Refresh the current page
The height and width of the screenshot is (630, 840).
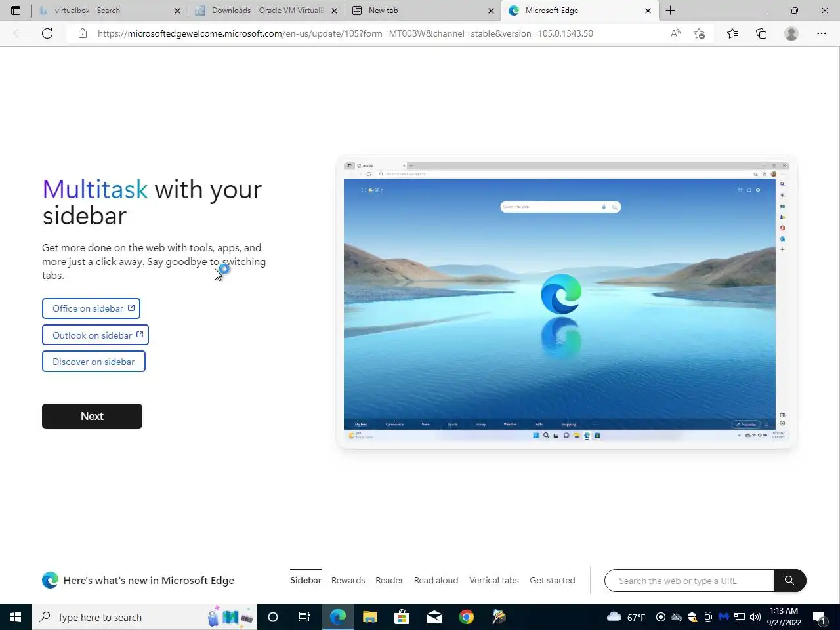[47, 33]
